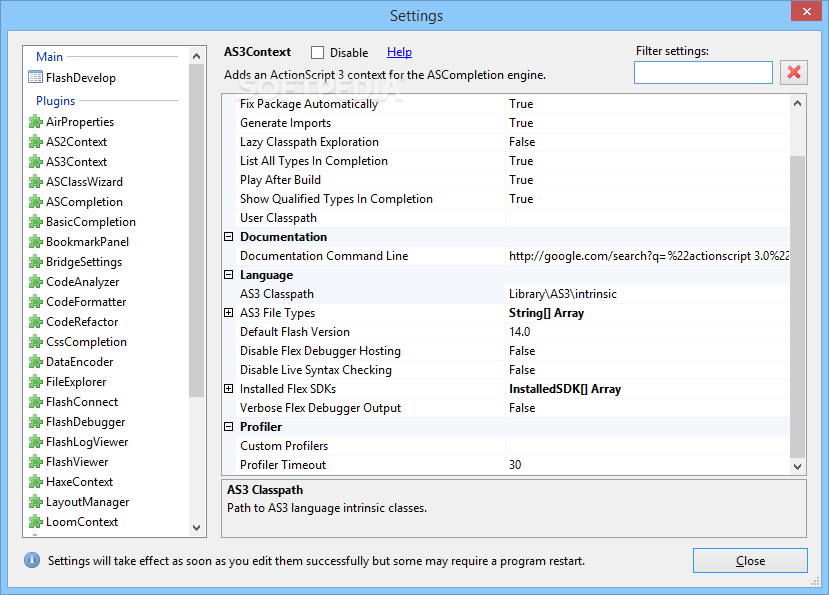This screenshot has height=595, width=829.
Task: Collapse the Profiler category
Action: (228, 427)
